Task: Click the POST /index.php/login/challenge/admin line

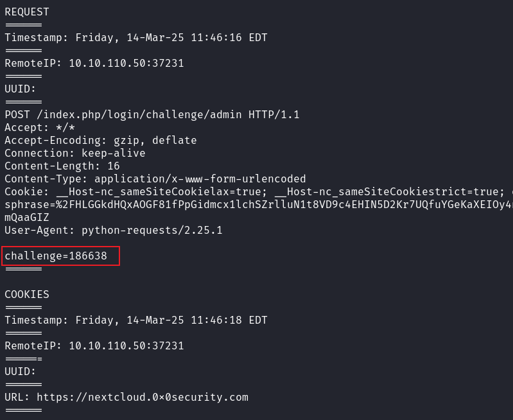Action: tap(152, 114)
